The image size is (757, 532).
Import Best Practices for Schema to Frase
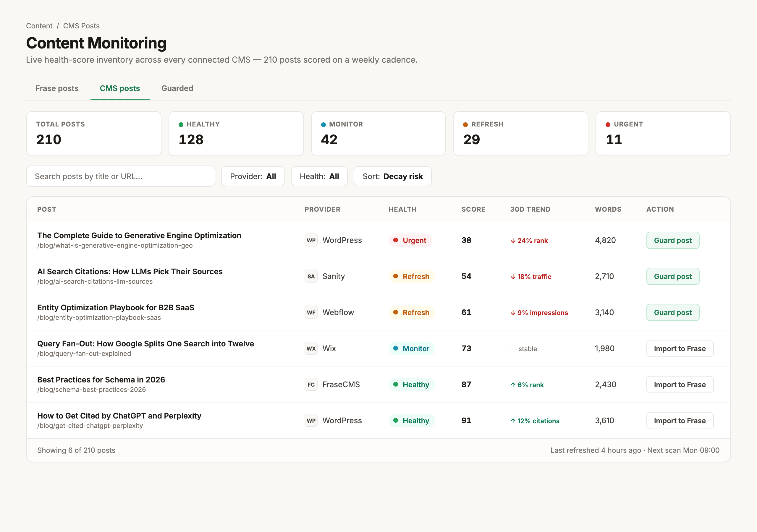[x=680, y=384]
